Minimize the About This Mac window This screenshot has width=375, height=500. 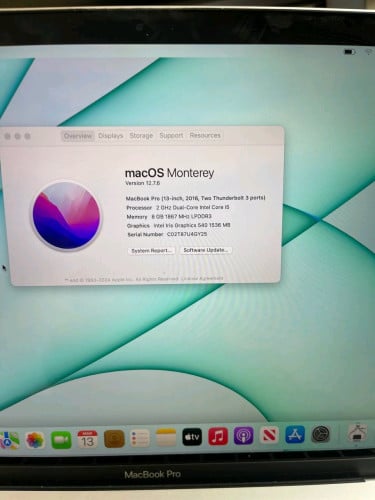coord(18,136)
